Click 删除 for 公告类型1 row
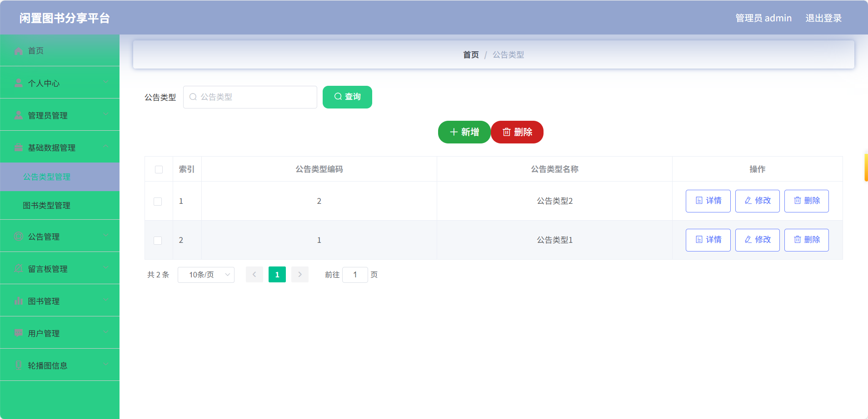868x419 pixels. (807, 240)
